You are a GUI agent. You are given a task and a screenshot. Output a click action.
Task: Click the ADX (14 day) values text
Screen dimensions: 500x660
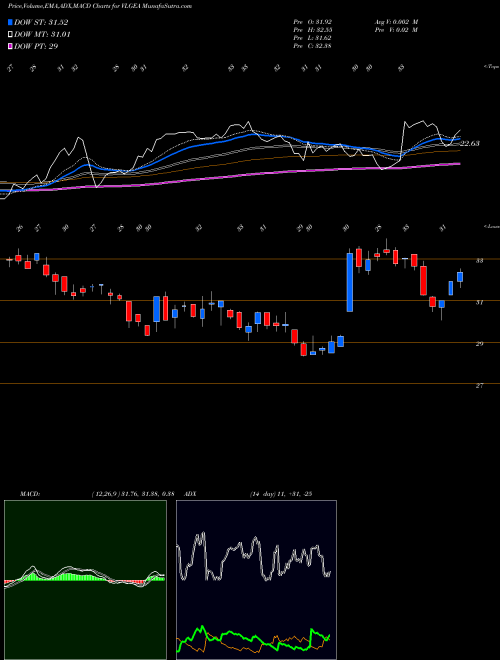[x=281, y=494]
